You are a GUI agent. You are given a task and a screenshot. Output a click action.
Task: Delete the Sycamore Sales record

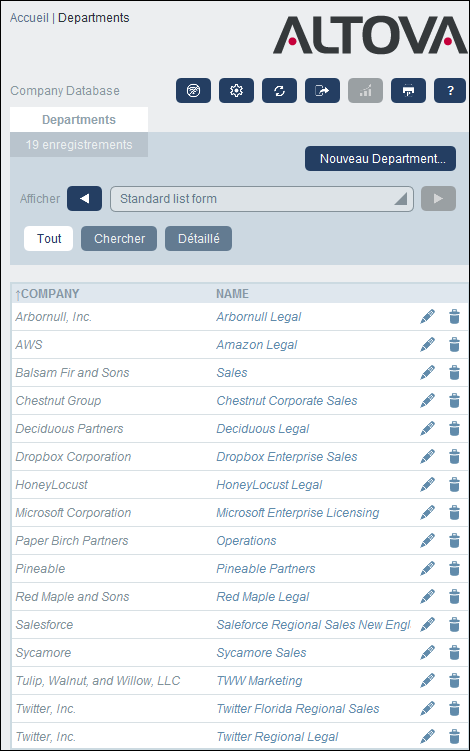pos(454,652)
